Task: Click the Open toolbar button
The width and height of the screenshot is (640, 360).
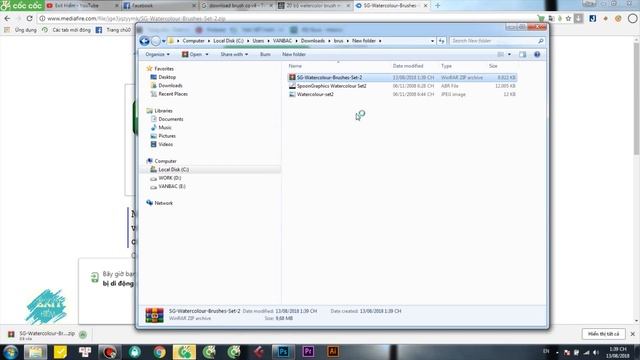Action: pos(192,54)
